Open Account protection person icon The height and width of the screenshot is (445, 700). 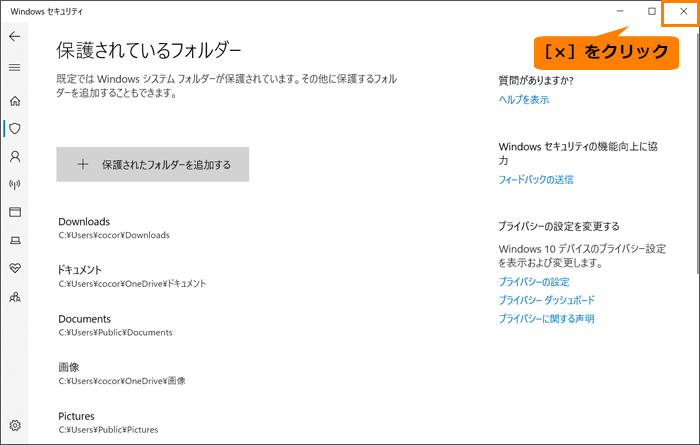[x=15, y=157]
